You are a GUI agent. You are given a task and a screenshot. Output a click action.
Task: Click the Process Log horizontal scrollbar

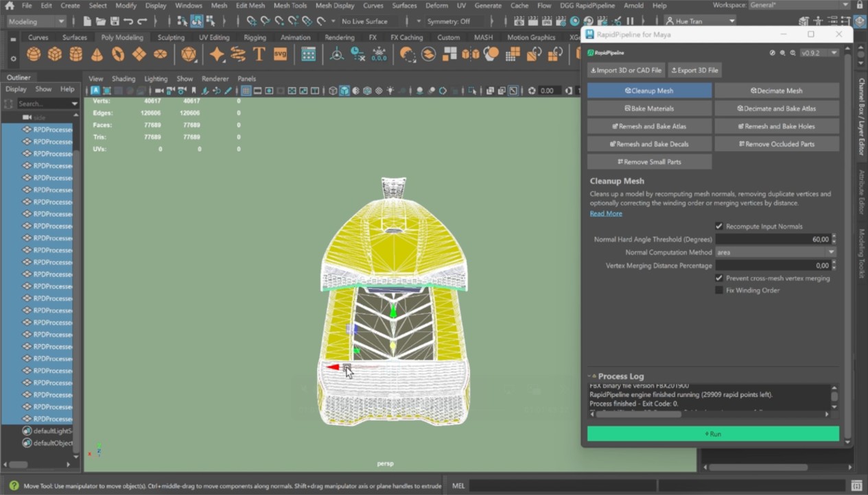tap(638, 414)
